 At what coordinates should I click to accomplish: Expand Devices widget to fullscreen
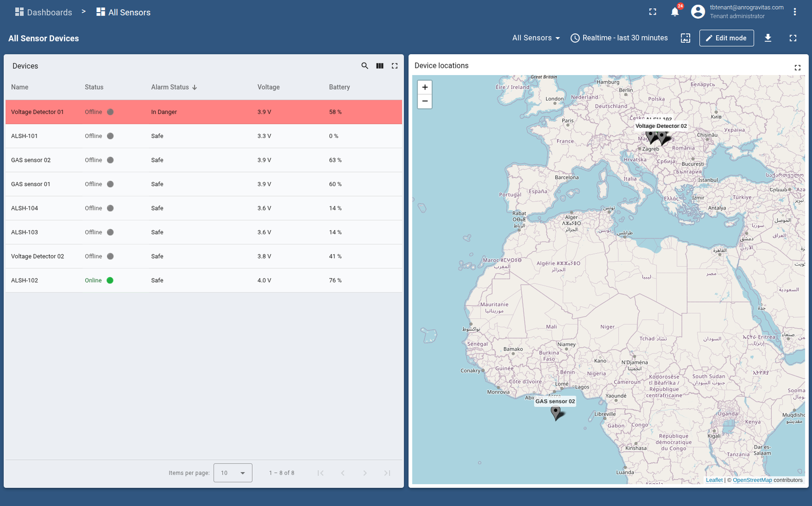click(x=394, y=66)
